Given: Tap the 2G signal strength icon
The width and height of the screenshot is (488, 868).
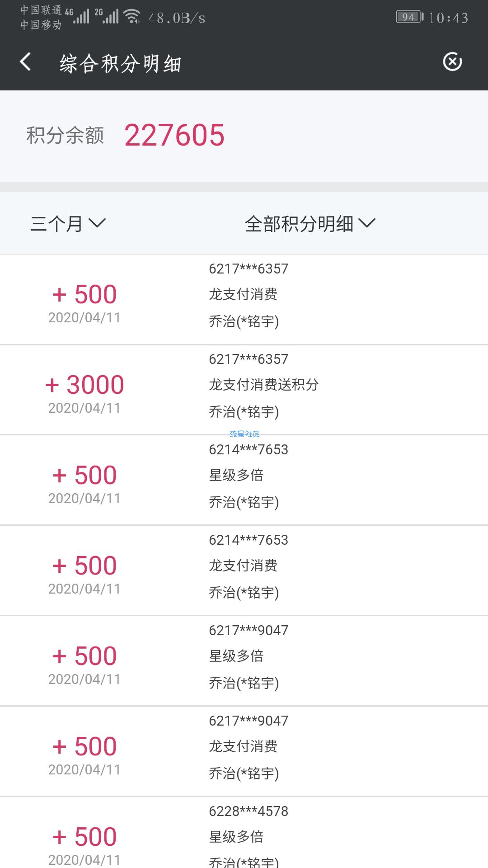Looking at the screenshot, I should point(107,16).
